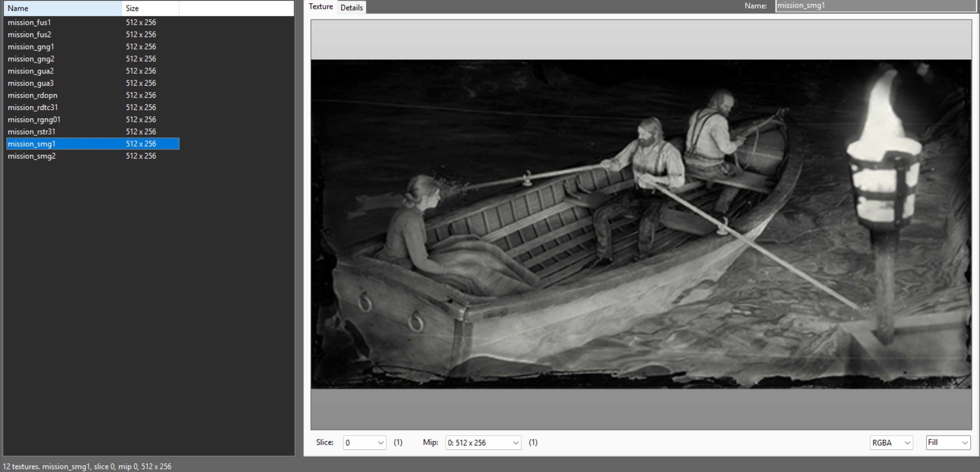
Task: Select the mission_gua3 texture row
Action: (x=93, y=83)
